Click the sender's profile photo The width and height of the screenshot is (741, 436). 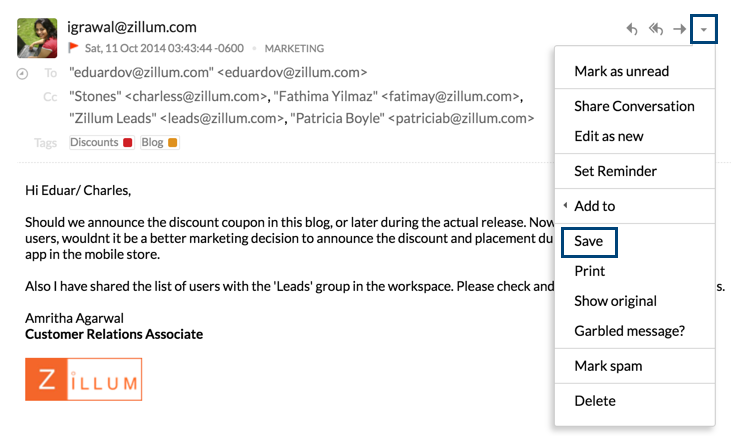(x=37, y=37)
